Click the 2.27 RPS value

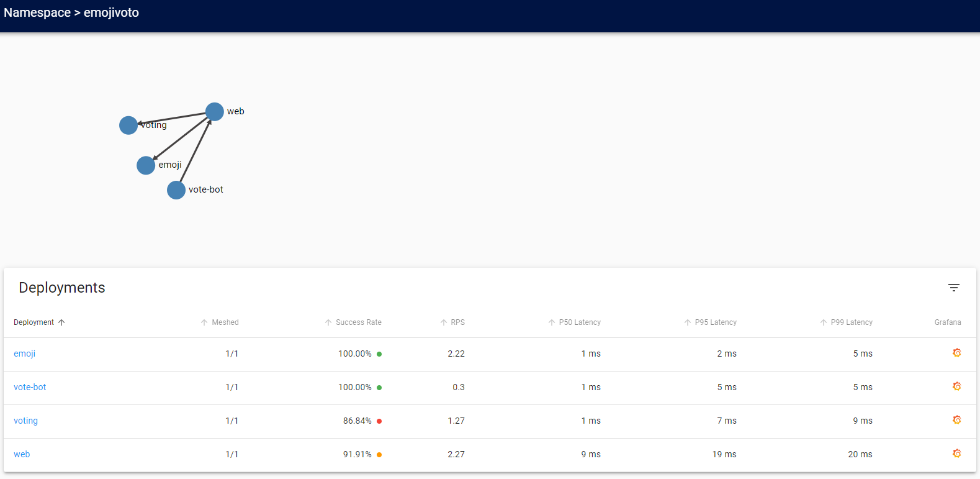pos(456,454)
